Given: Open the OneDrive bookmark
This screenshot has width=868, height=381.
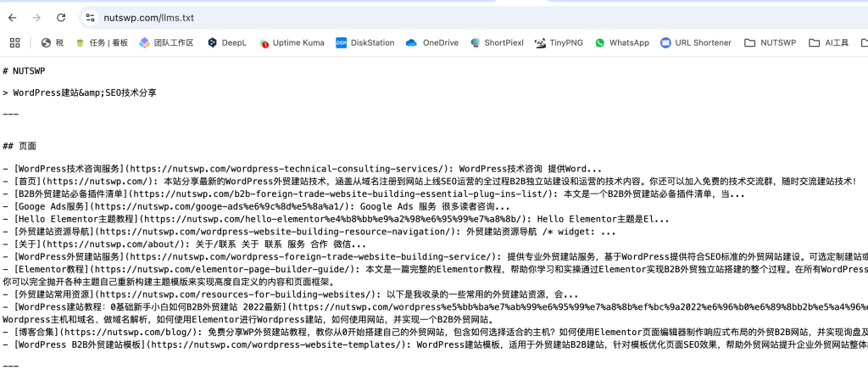Looking at the screenshot, I should pos(431,42).
